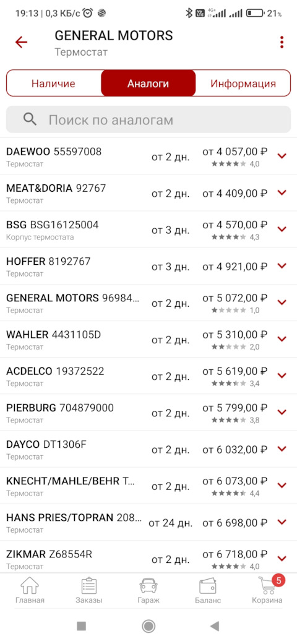
Task: Open the WAHLER 4431105D item
Action: point(148,339)
